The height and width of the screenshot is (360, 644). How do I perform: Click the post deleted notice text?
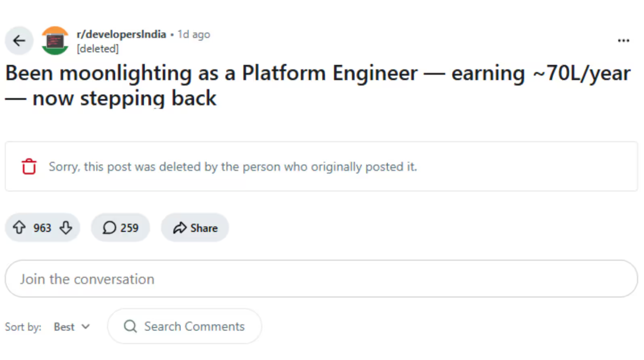coord(232,167)
